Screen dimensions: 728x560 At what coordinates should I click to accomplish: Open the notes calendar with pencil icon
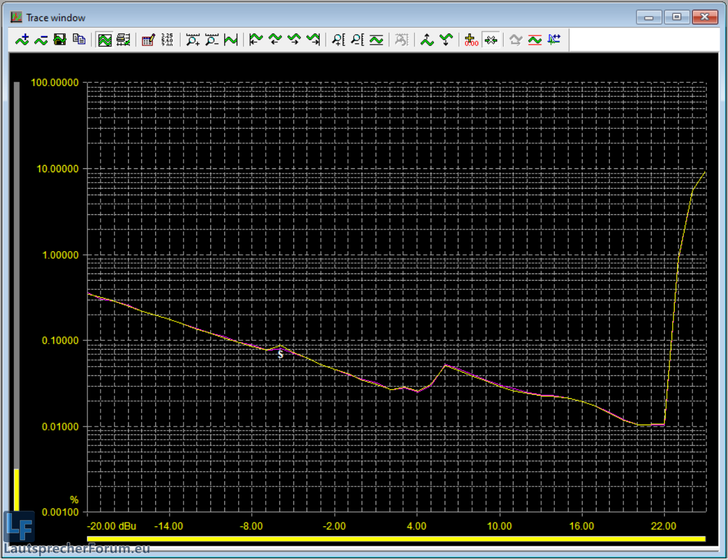click(x=148, y=40)
